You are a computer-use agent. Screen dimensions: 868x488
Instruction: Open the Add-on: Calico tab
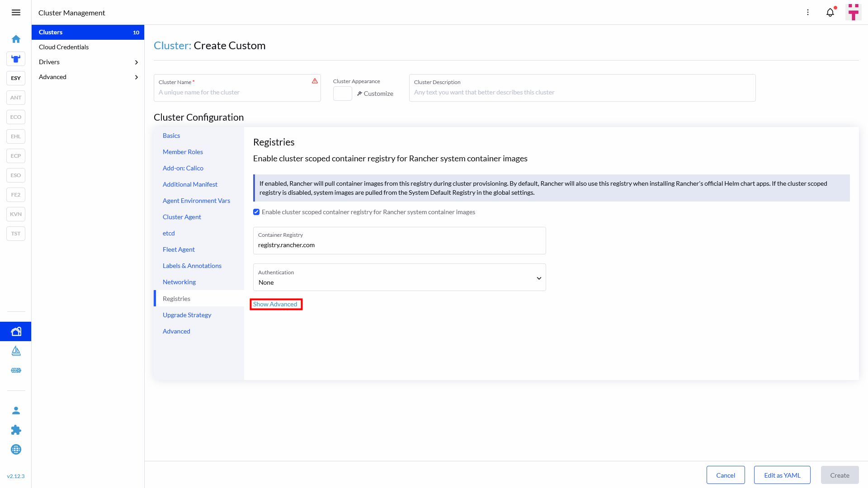click(x=183, y=168)
